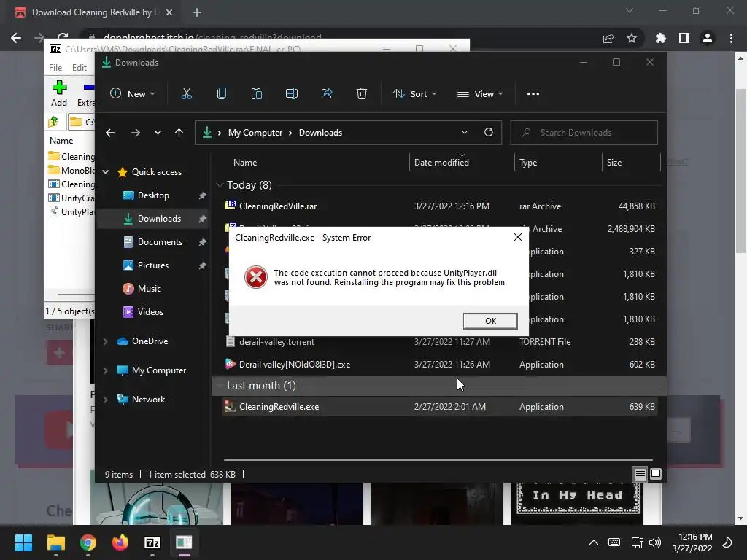This screenshot has width=747, height=560.
Task: Open Chrome profile avatar icon
Action: click(x=708, y=38)
